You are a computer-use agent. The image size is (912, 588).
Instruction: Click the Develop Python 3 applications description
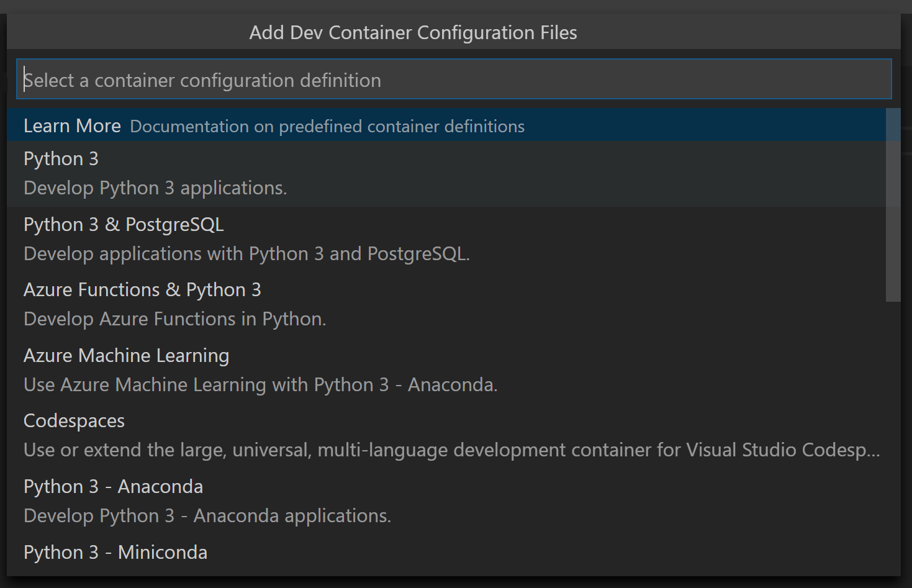(x=155, y=188)
